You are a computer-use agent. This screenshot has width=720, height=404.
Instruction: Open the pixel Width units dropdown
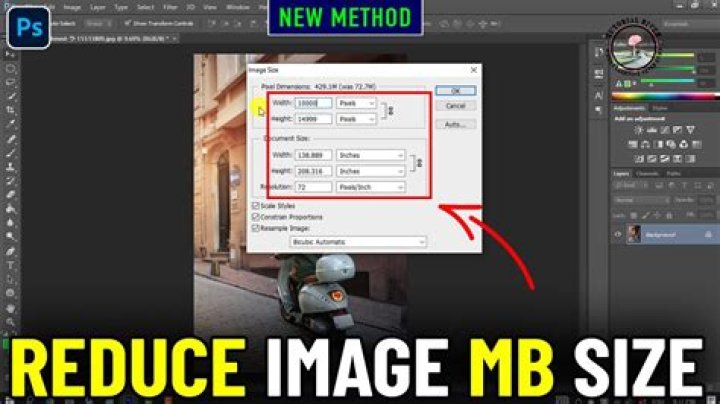click(x=357, y=102)
